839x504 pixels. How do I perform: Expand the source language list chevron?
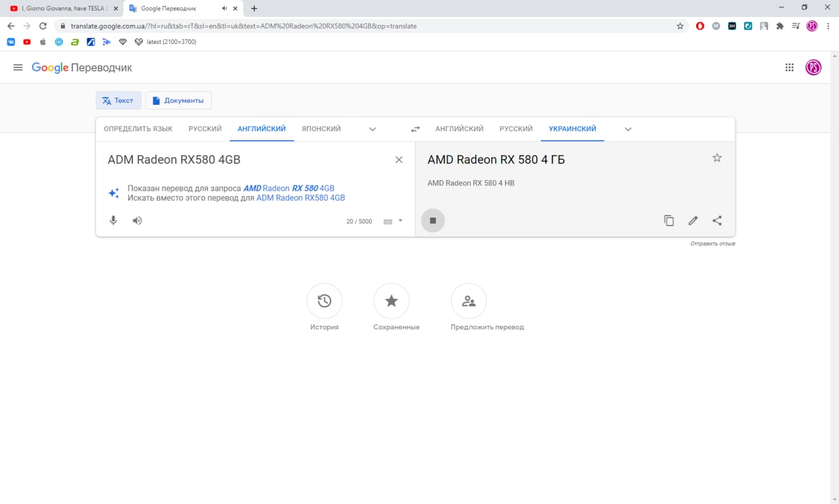pos(372,129)
